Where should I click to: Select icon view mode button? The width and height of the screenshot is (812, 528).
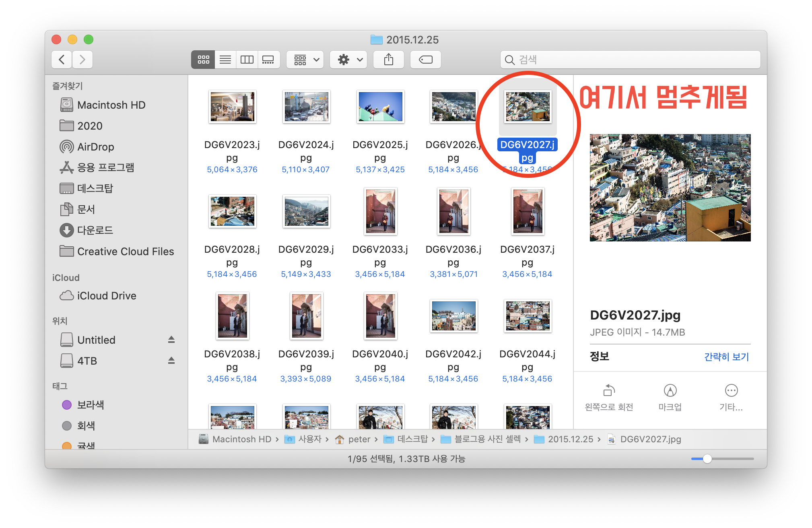[x=203, y=60]
